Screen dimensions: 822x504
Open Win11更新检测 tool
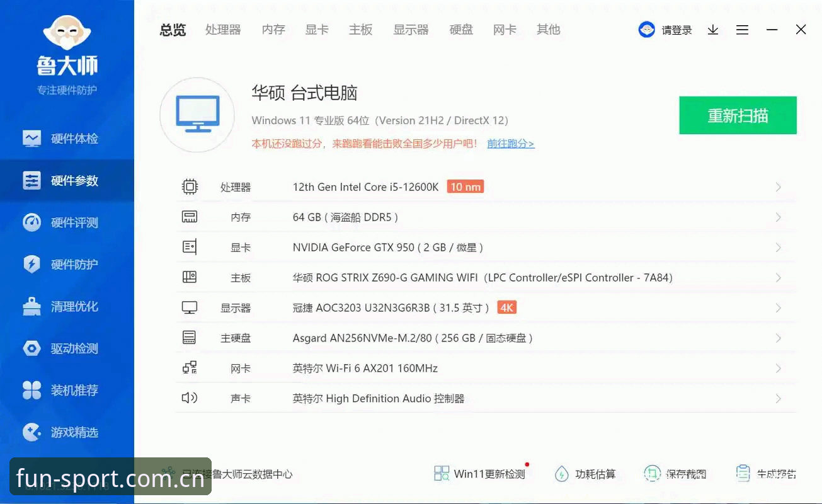click(480, 474)
